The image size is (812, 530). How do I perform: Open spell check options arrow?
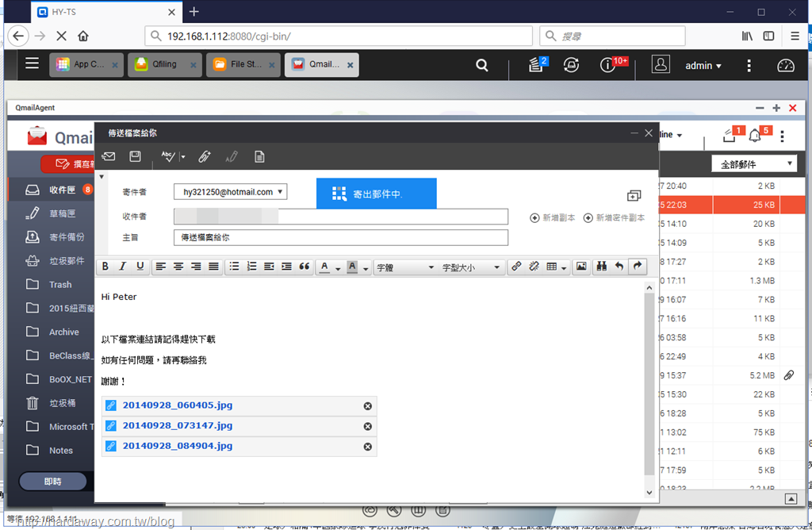(183, 157)
